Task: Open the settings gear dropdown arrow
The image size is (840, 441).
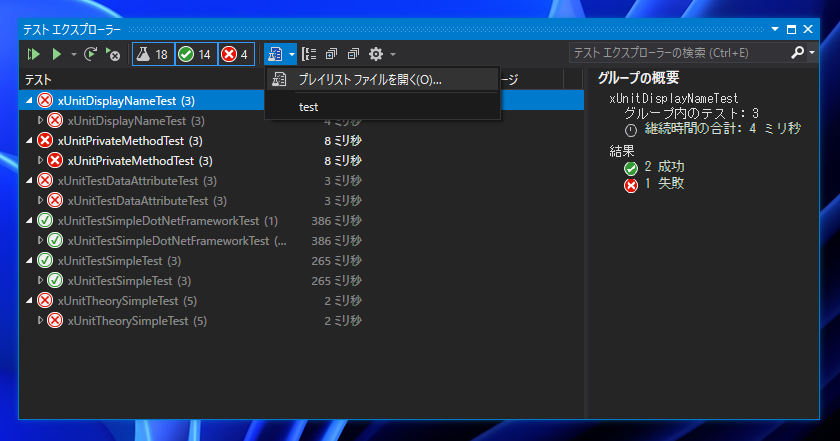Action: coord(393,55)
